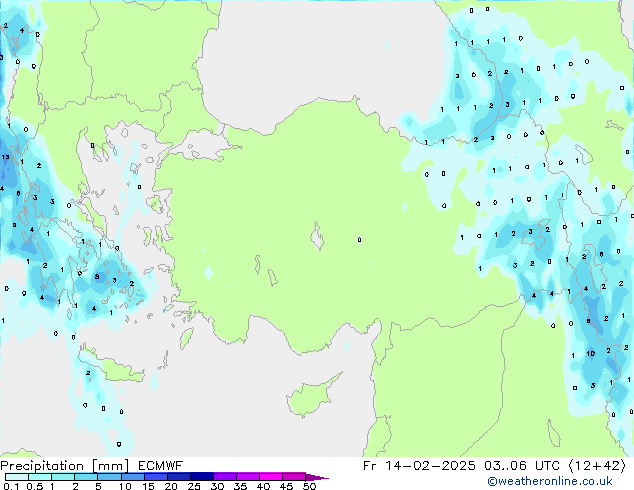Click the "0.1" legend scale label
The height and width of the screenshot is (490, 634).
[11, 486]
